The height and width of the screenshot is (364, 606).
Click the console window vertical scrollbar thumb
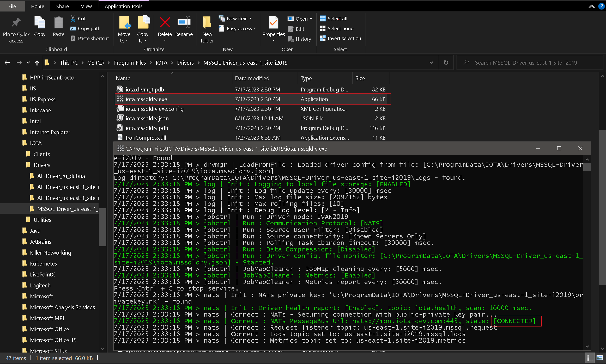[x=587, y=167]
